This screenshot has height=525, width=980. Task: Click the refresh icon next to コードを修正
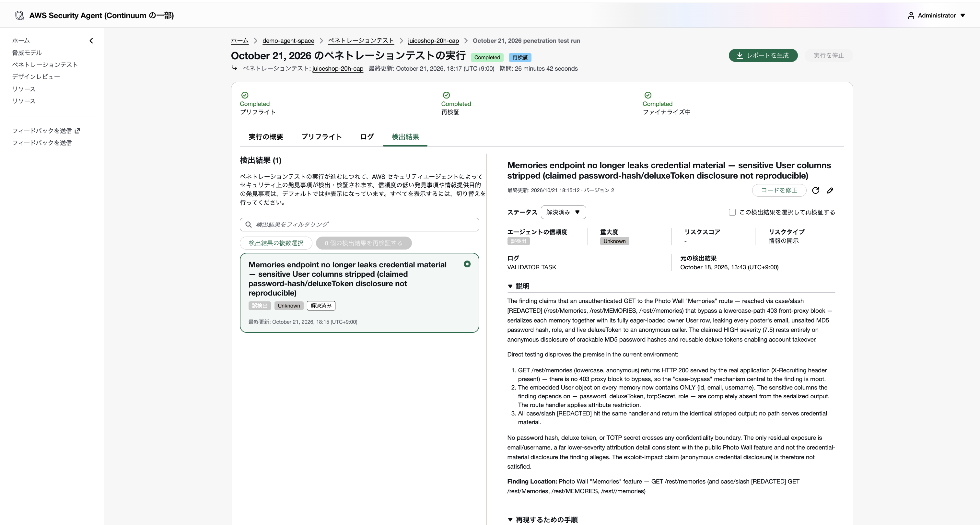pyautogui.click(x=815, y=190)
